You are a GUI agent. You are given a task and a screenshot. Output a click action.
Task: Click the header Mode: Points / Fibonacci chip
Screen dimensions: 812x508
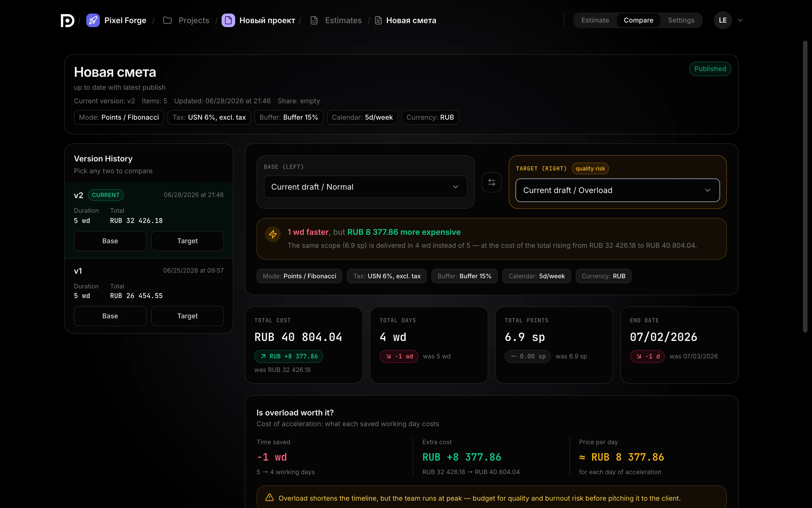click(119, 117)
